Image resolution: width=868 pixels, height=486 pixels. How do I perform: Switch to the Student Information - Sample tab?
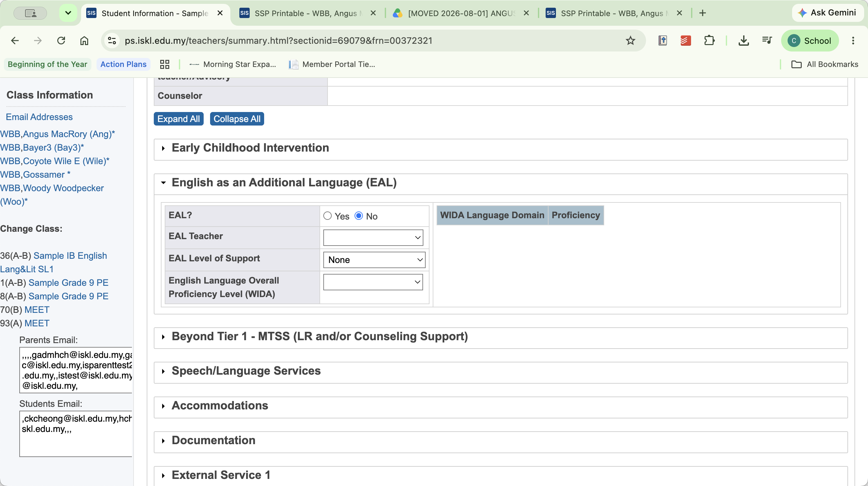[155, 14]
